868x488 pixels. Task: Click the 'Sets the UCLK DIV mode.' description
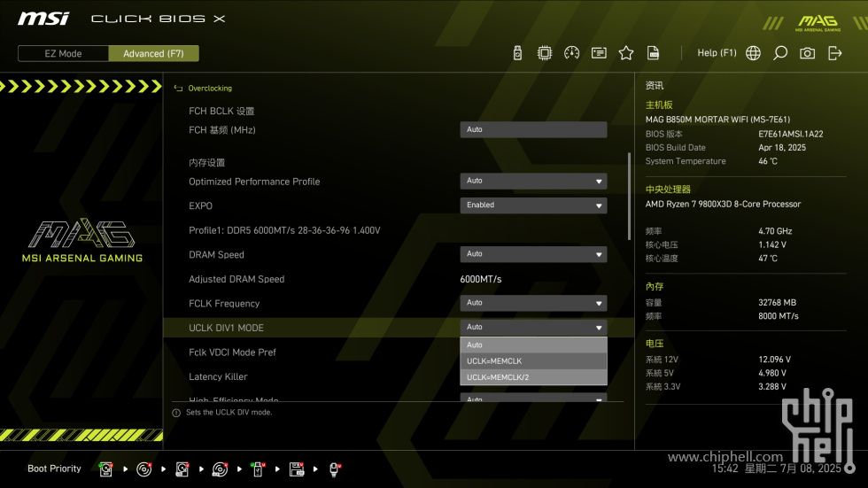[x=229, y=412]
